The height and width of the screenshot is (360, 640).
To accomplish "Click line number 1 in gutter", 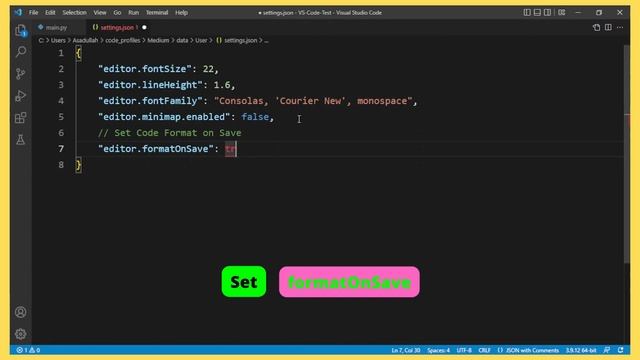I will [x=61, y=53].
